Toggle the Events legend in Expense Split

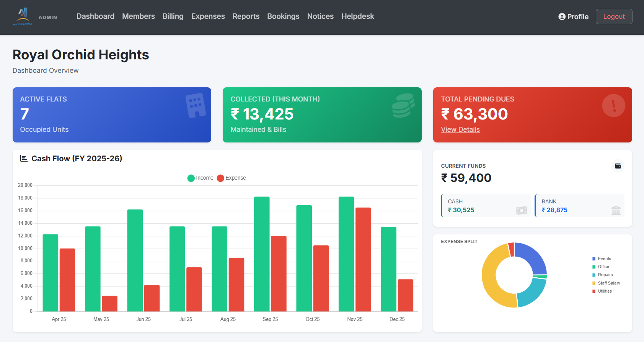click(x=602, y=259)
